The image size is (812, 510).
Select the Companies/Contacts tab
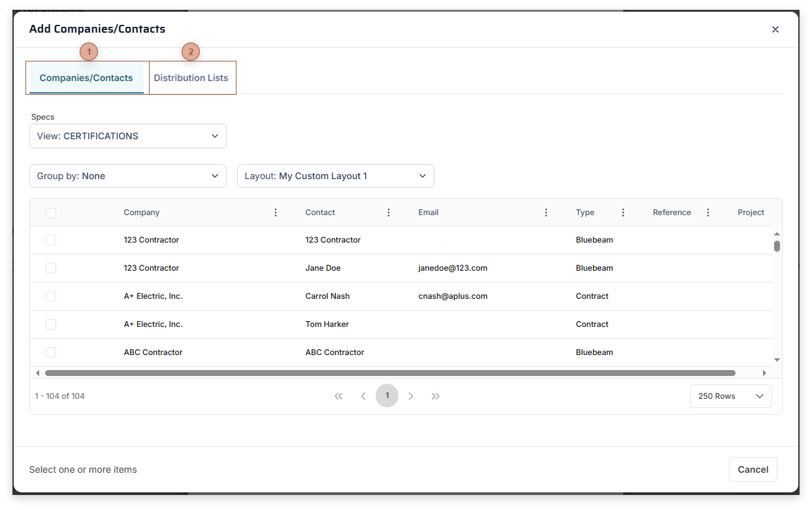(x=86, y=77)
